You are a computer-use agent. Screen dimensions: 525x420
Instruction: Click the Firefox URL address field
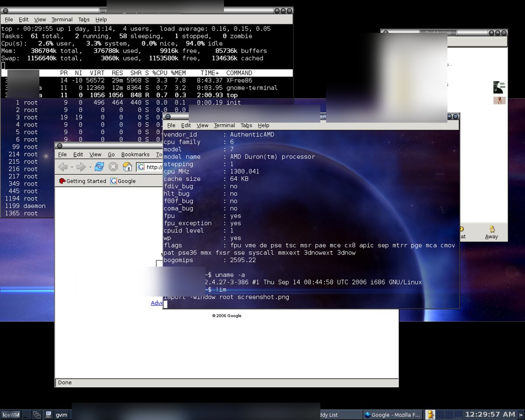click(x=149, y=167)
